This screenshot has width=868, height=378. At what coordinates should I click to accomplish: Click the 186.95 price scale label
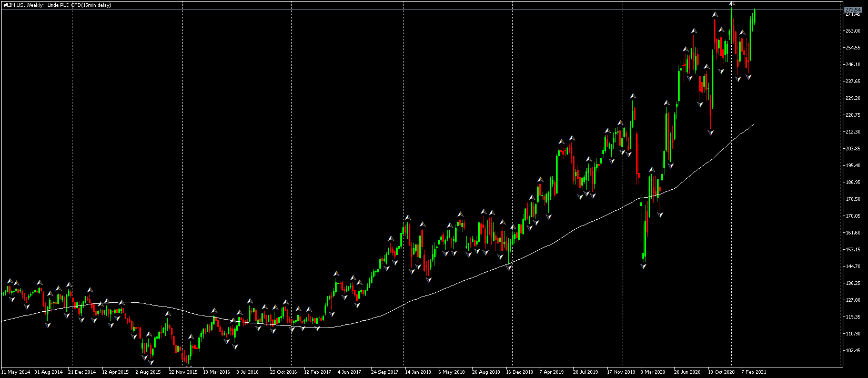[852, 182]
